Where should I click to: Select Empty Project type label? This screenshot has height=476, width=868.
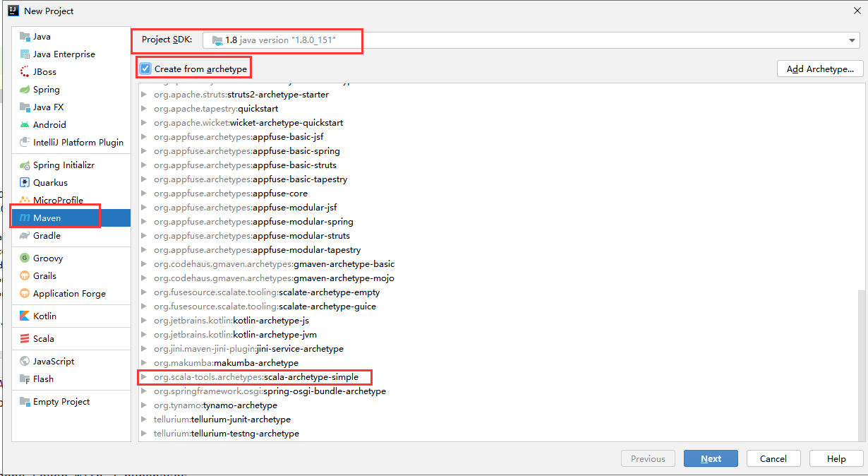click(x=61, y=402)
